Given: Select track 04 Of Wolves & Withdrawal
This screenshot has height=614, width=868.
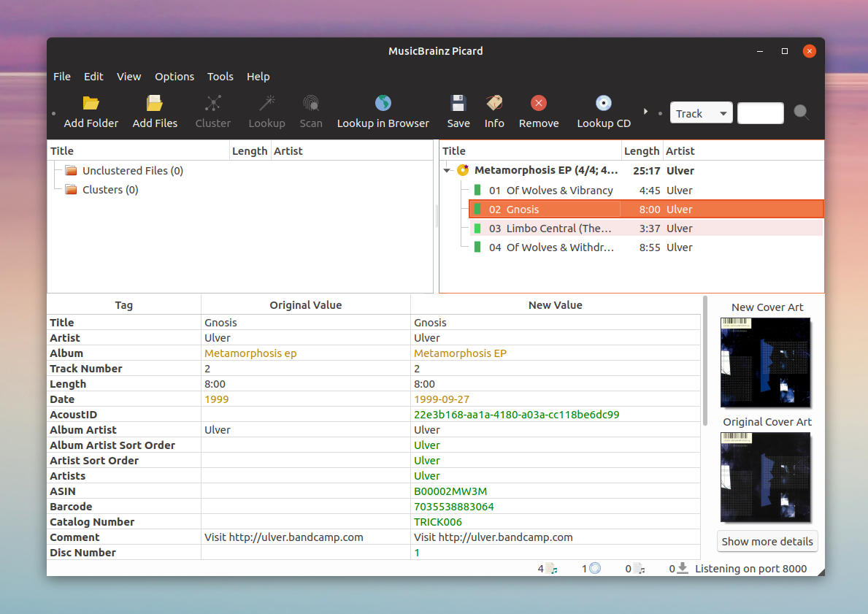Looking at the screenshot, I should point(560,247).
